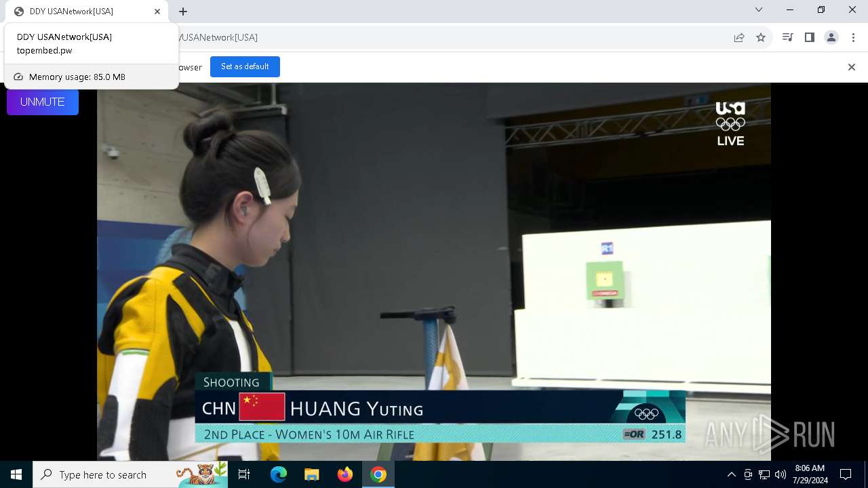Open the Windows notification center
Screen dimensions: 868x488
click(846, 474)
